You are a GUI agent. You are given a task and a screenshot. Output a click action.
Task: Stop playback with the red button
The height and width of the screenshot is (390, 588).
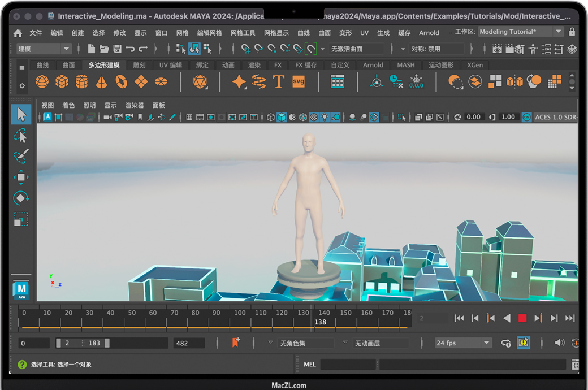point(522,318)
